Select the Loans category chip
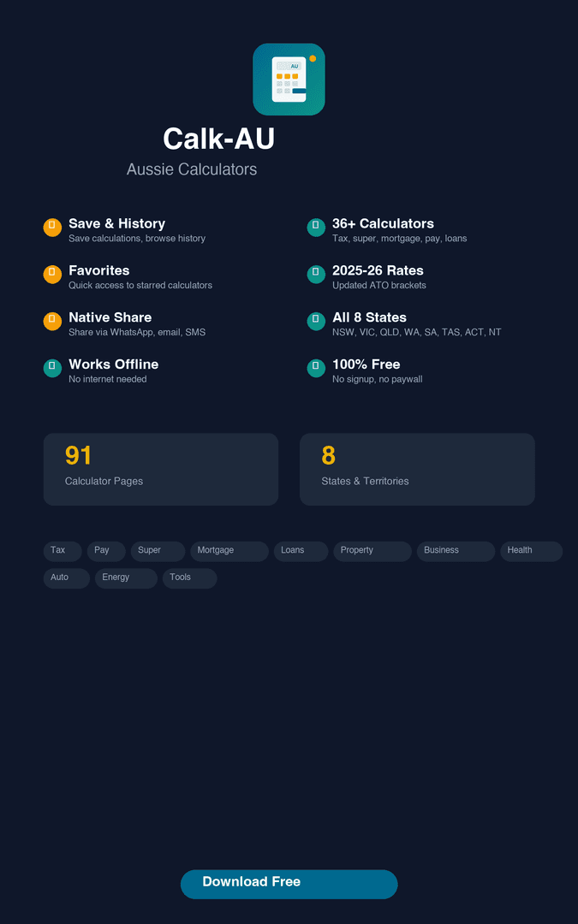The width and height of the screenshot is (578, 924). pyautogui.click(x=301, y=552)
